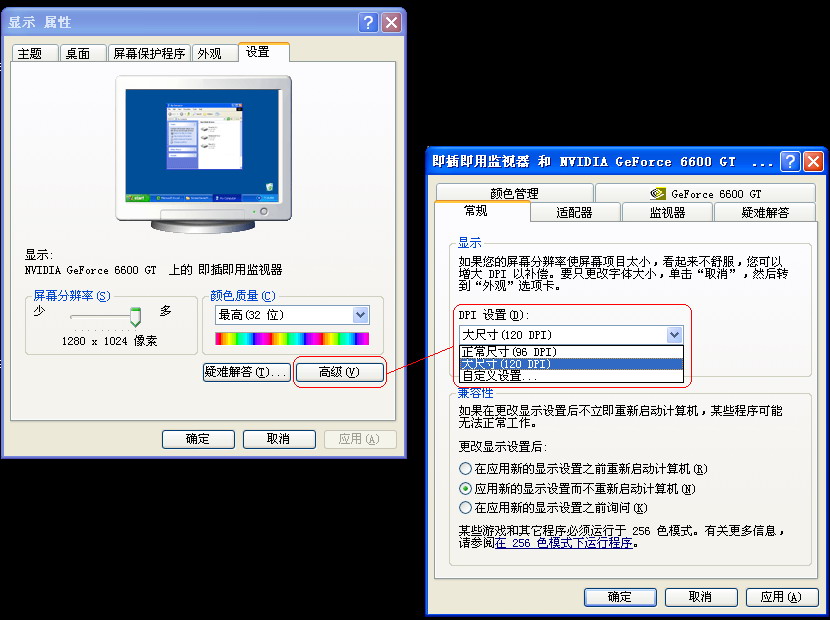Click the help question-mark icon in 显示 属性 window
Screen dimensions: 830x620
tap(368, 22)
